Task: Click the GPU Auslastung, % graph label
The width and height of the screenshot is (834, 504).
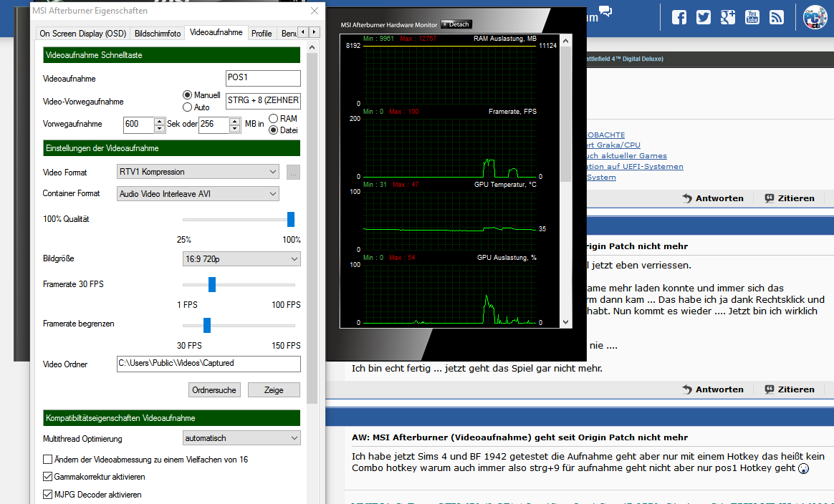Action: 507,257
